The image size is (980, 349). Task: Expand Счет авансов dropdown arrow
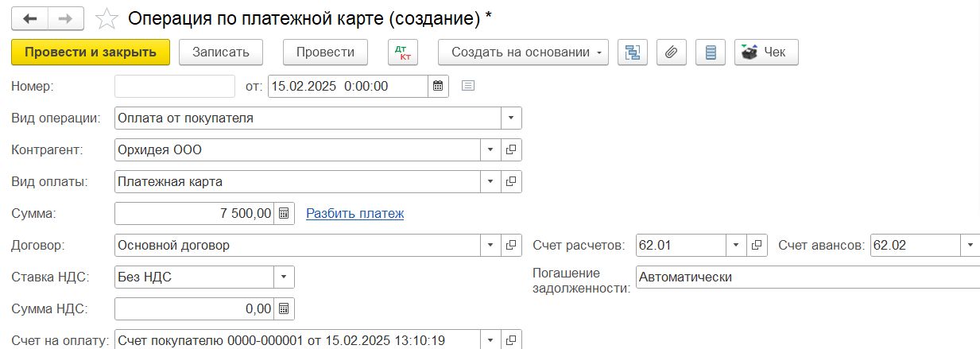pyautogui.click(x=970, y=245)
